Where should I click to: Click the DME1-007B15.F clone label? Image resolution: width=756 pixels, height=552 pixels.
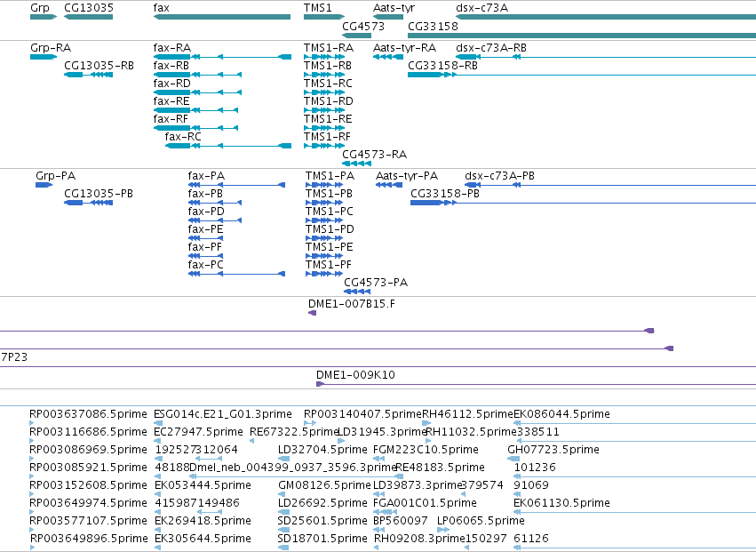pos(352,305)
